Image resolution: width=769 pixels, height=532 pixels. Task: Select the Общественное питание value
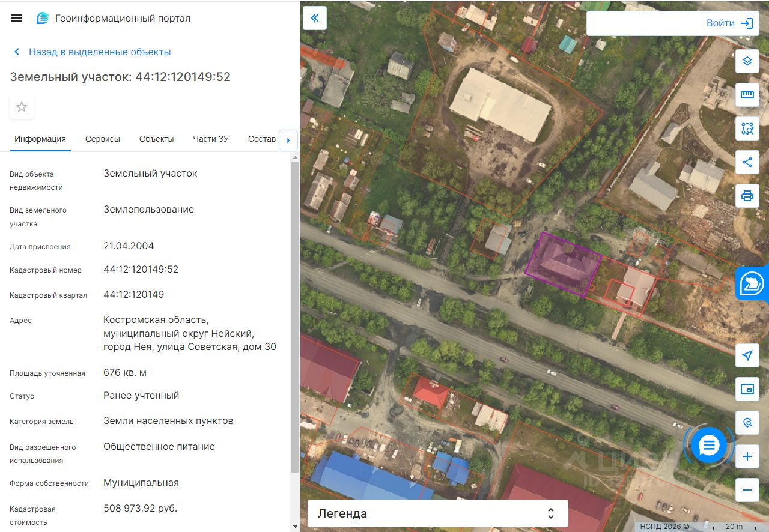click(x=159, y=447)
